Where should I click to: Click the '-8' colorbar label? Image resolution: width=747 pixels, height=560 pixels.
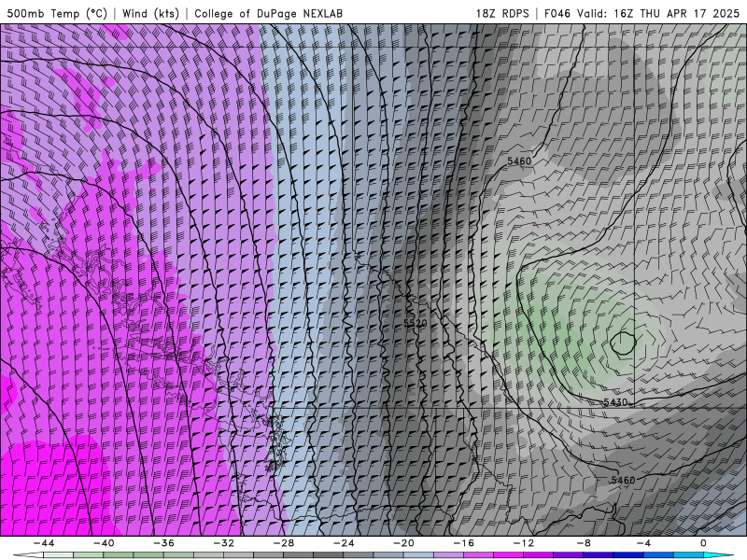(x=583, y=543)
